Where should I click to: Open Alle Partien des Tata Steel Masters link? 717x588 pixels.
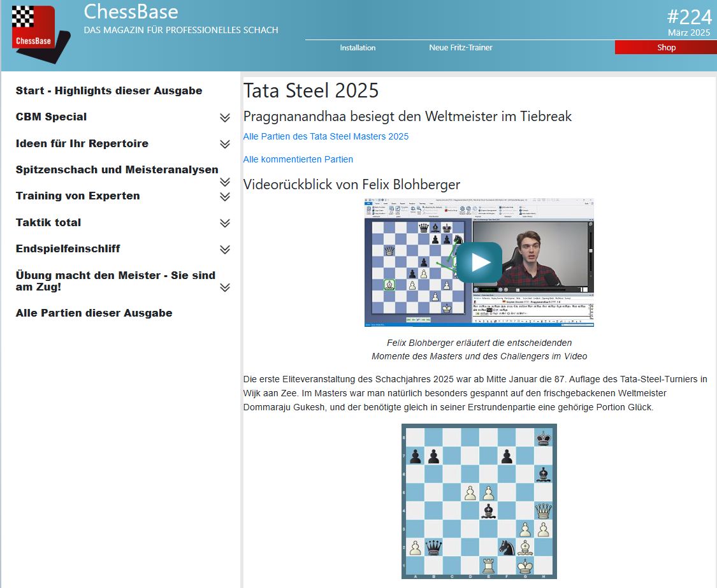tap(326, 136)
